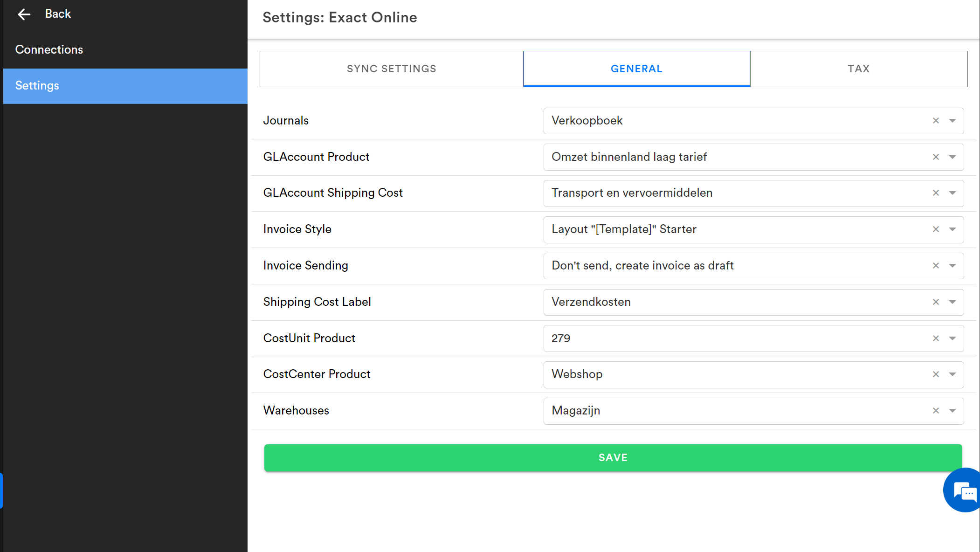The image size is (980, 552).
Task: Click the Omzet binnenland laag tarief field
Action: 753,157
